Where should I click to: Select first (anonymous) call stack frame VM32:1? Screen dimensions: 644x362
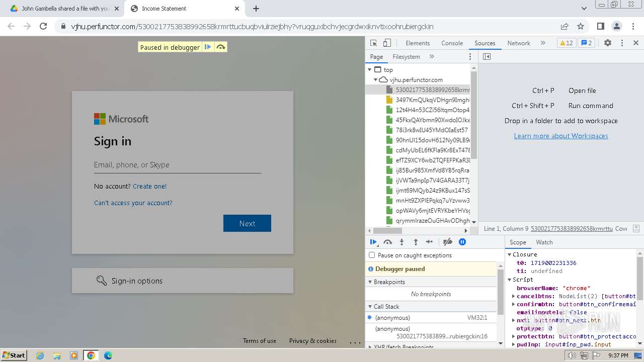click(x=431, y=318)
